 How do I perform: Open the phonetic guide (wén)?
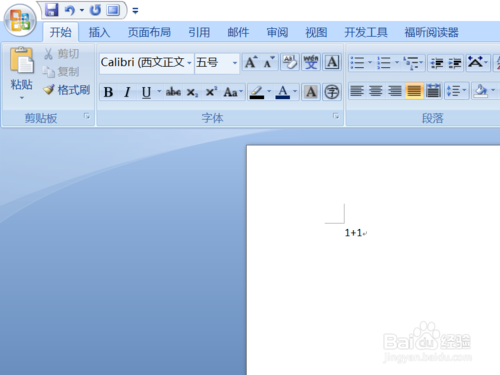(x=311, y=62)
